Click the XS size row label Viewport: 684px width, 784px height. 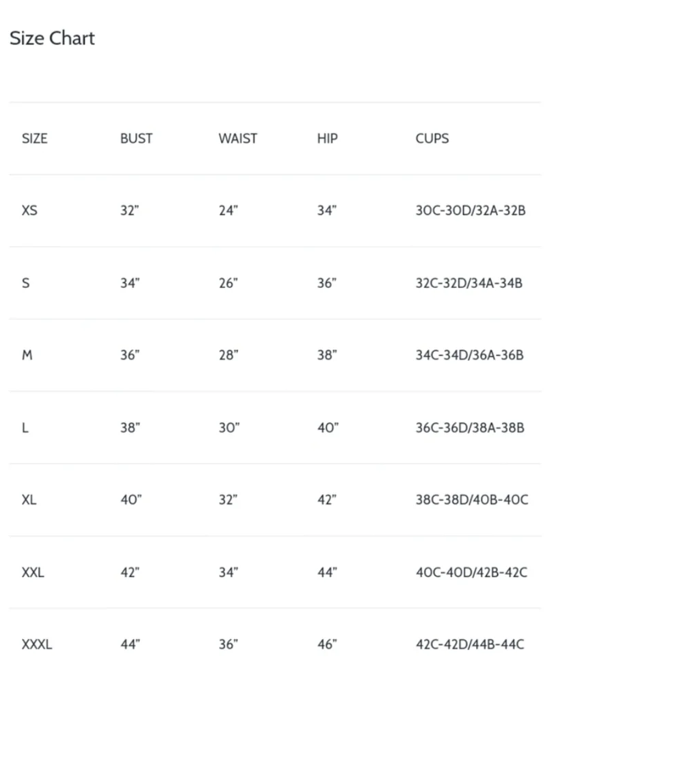[29, 211]
